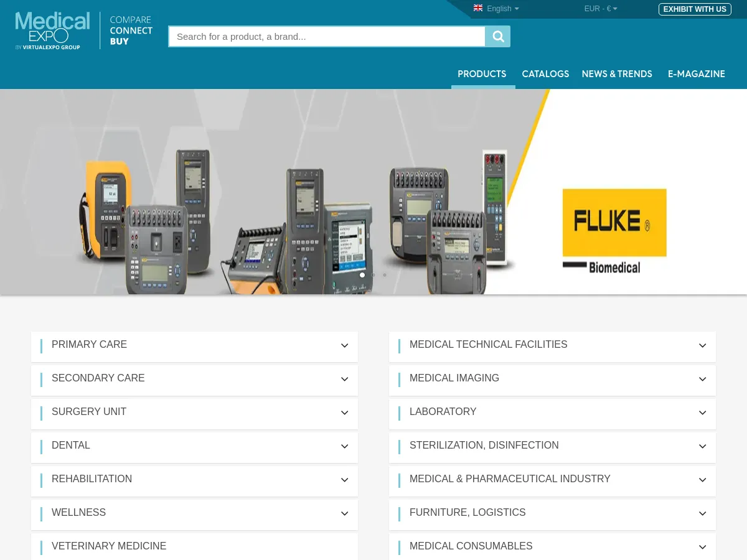Click the MedicalExpo logo
The width and height of the screenshot is (747, 560).
[x=53, y=30]
